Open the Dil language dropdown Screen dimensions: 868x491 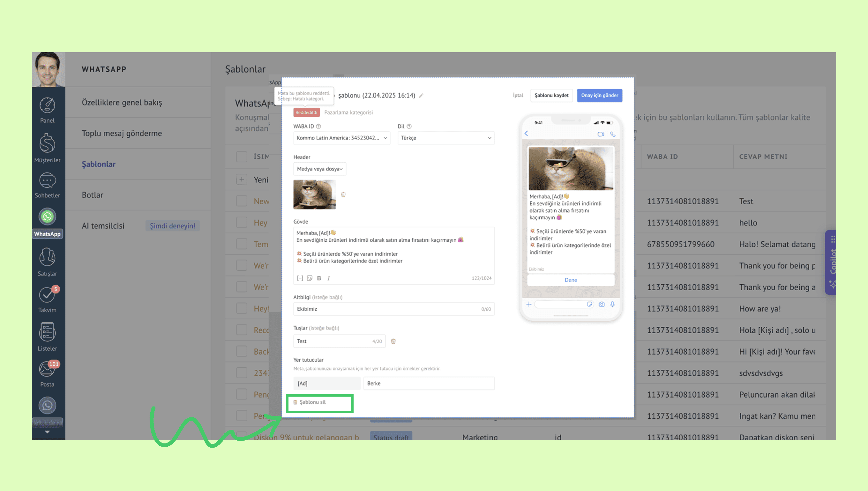pyautogui.click(x=445, y=138)
